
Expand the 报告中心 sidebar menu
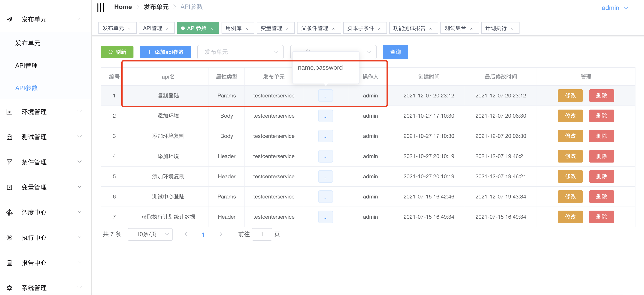coord(80,262)
